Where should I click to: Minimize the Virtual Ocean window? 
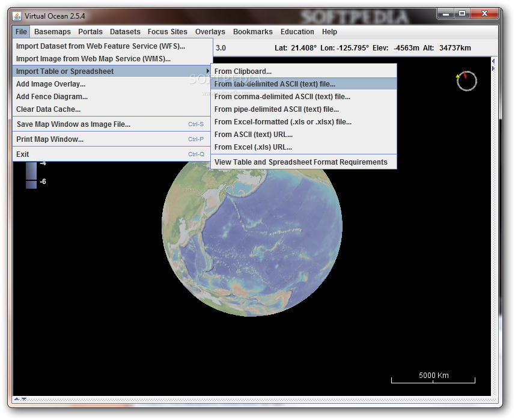click(446, 13)
